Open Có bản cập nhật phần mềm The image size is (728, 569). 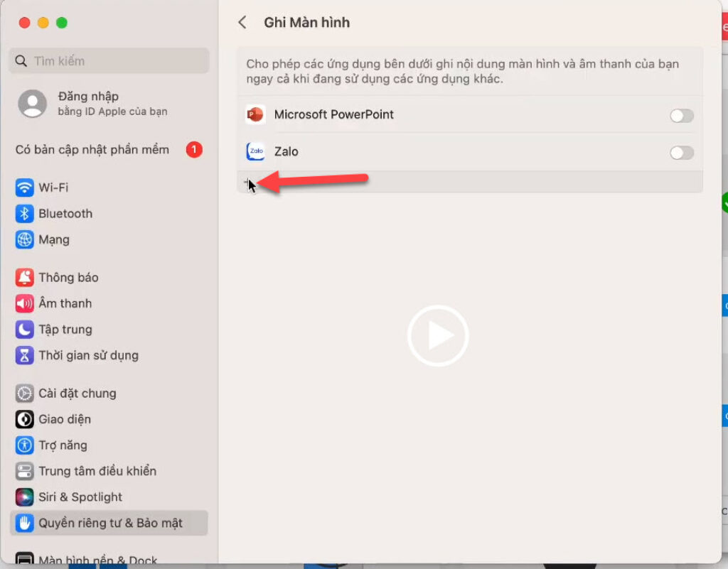coord(92,150)
